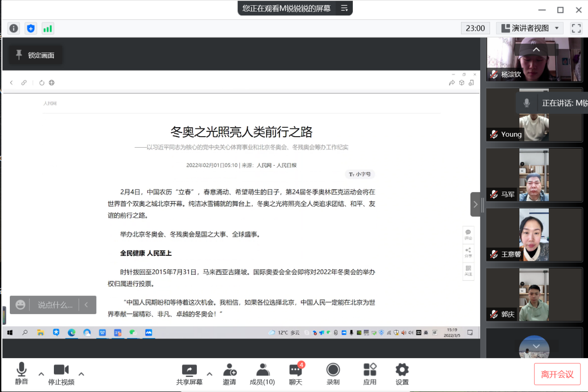
Task: Expand video options arrow beside stop video
Action: click(81, 374)
